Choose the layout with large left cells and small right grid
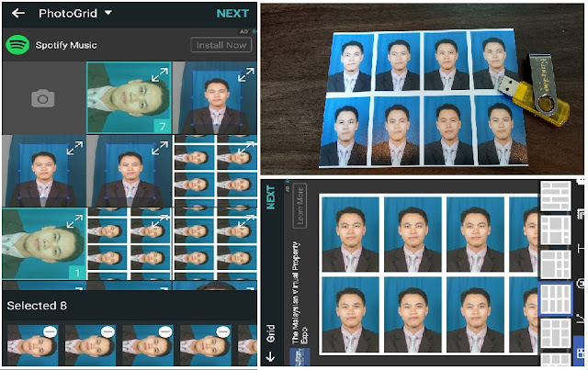Screen dimensions: 588x370 point(556,265)
